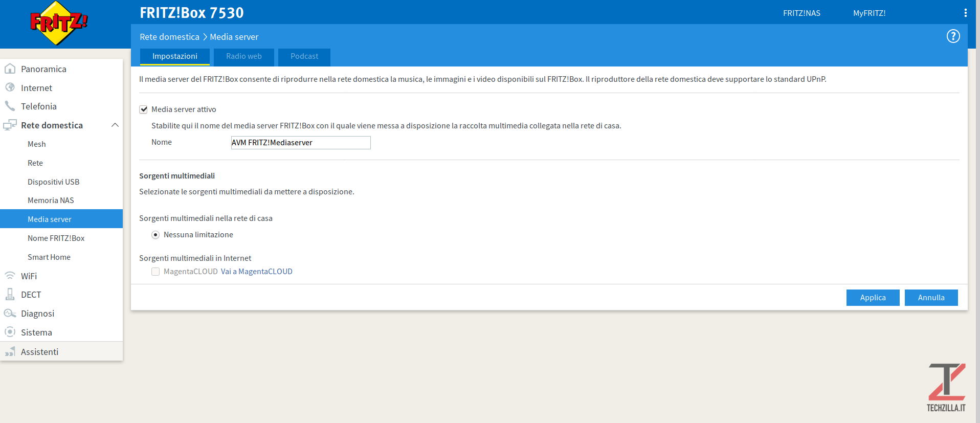
Task: Switch to the Impostazioni tab
Action: tap(175, 56)
